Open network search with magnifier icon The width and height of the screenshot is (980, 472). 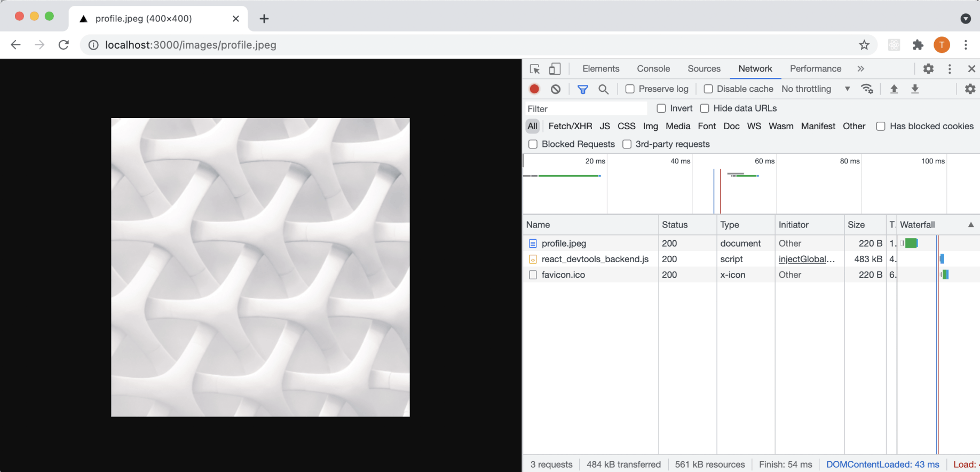tap(603, 89)
